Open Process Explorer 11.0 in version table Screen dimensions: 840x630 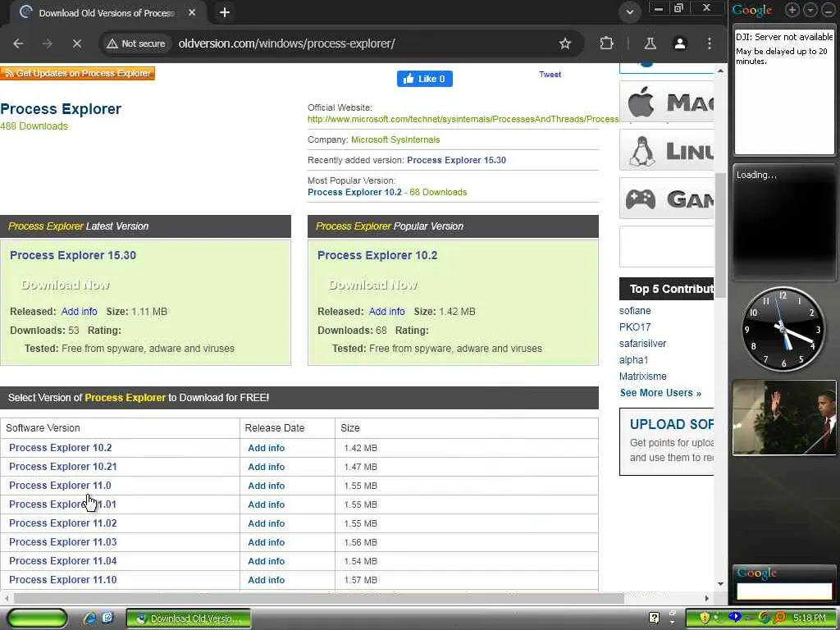tap(60, 486)
